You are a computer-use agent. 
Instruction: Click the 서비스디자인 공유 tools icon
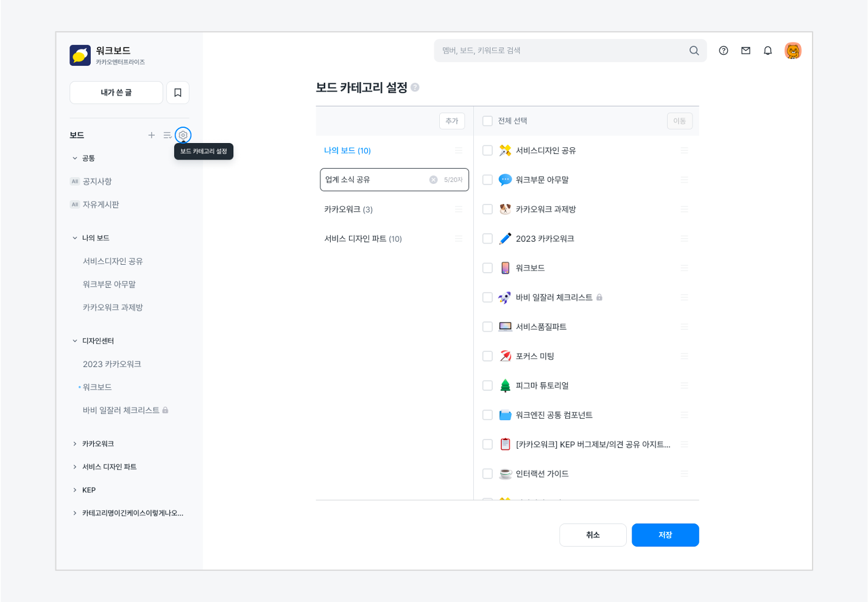pos(505,150)
